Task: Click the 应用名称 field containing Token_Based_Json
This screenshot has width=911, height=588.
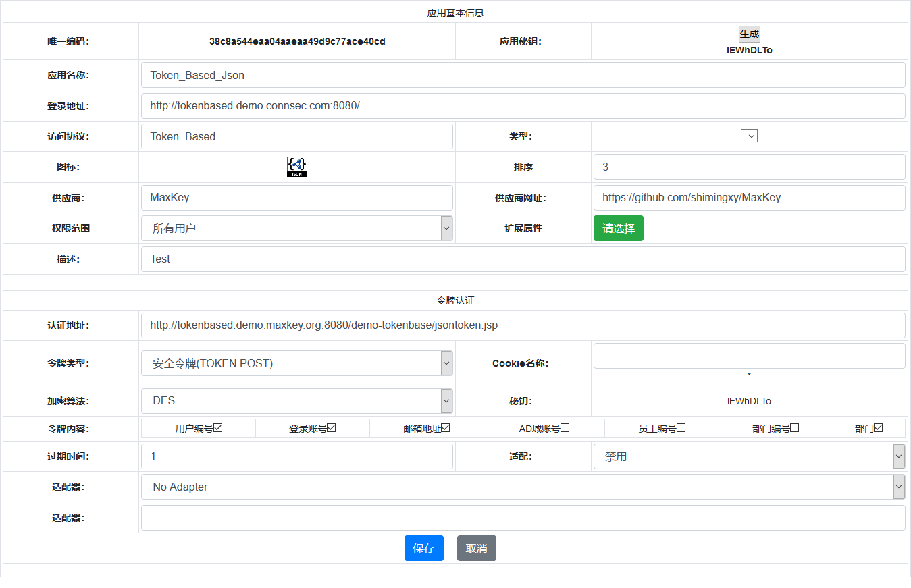Action: point(523,75)
